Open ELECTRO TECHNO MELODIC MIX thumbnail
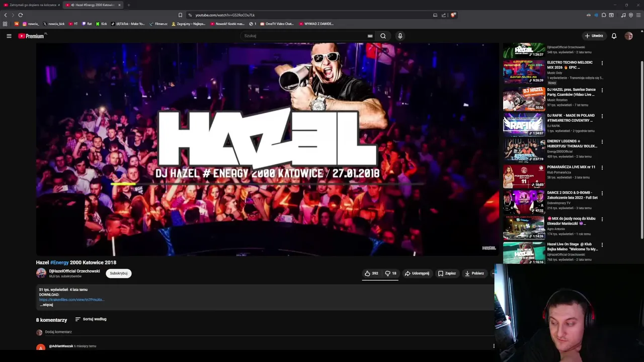644x362 pixels. (524, 72)
